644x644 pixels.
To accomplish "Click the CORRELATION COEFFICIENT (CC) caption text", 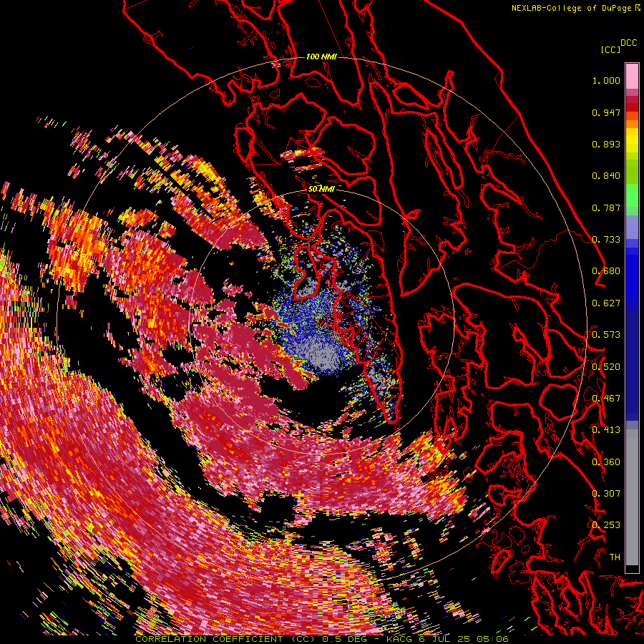I will click(x=225, y=639).
